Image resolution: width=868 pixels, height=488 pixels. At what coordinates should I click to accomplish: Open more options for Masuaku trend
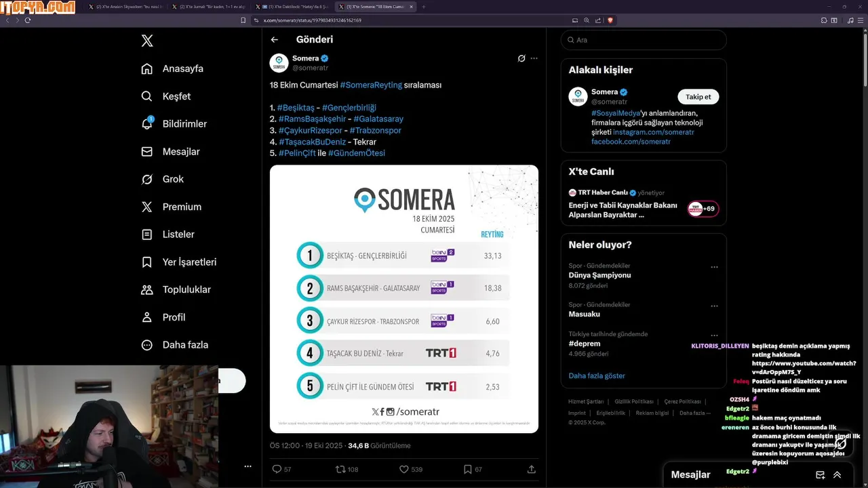(x=714, y=306)
